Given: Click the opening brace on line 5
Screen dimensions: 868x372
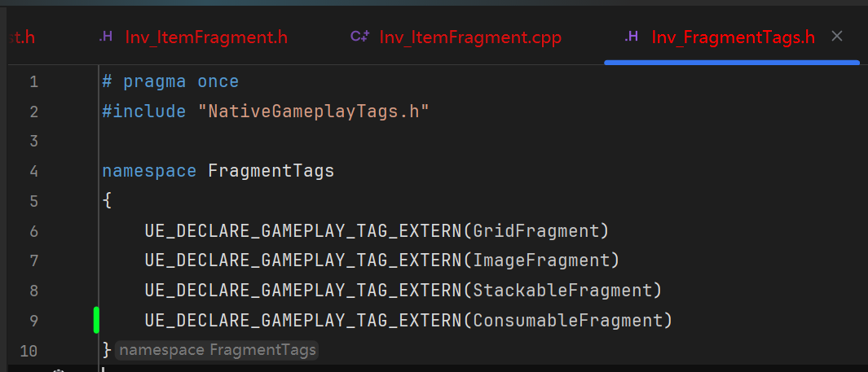Looking at the screenshot, I should (x=107, y=201).
